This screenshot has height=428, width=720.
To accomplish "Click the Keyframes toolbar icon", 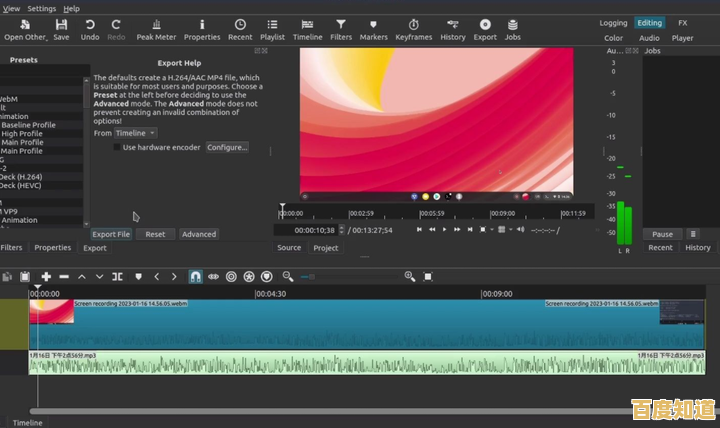I will coord(412,28).
